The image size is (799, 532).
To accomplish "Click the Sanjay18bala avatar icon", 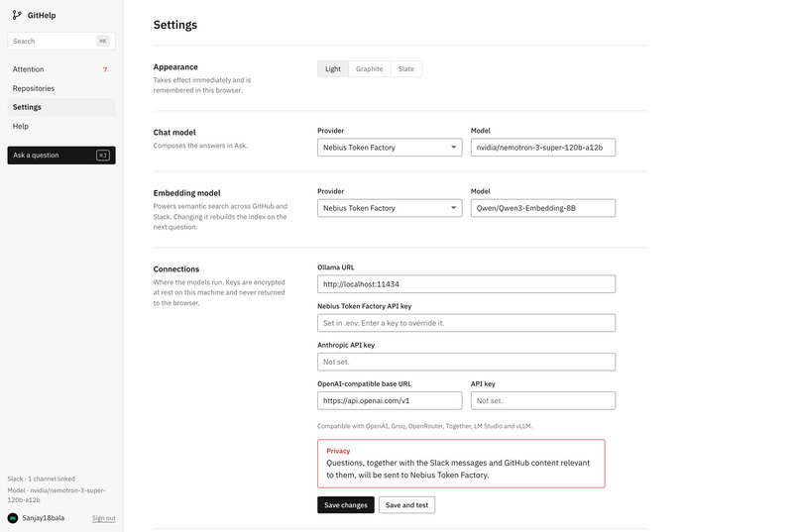I will (13, 518).
